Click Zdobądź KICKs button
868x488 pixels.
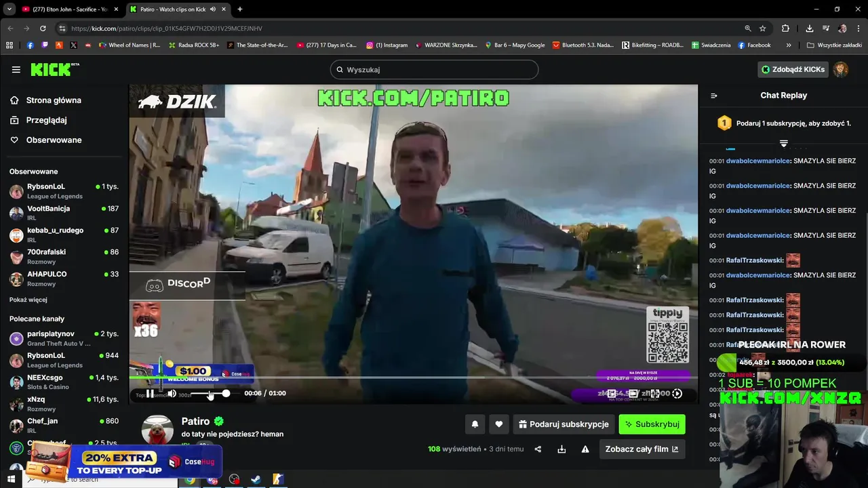pyautogui.click(x=793, y=69)
